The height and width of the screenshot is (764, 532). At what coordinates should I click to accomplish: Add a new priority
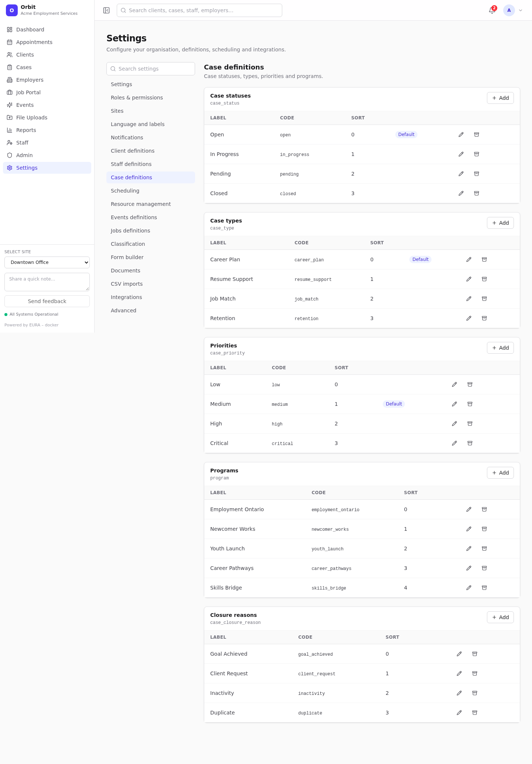pyautogui.click(x=500, y=348)
